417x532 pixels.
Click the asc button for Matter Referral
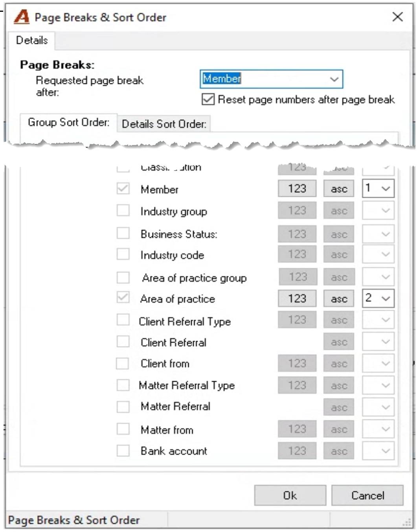339,408
